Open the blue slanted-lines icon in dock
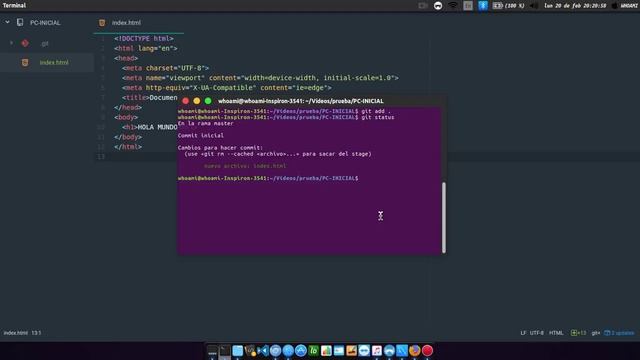Viewport: 640px width, 360px height. 402,351
